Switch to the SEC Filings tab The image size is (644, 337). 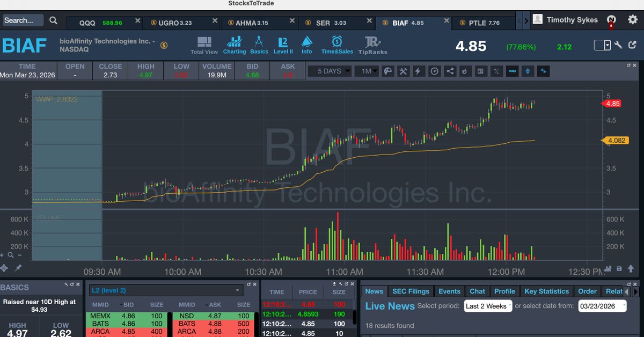(411, 291)
